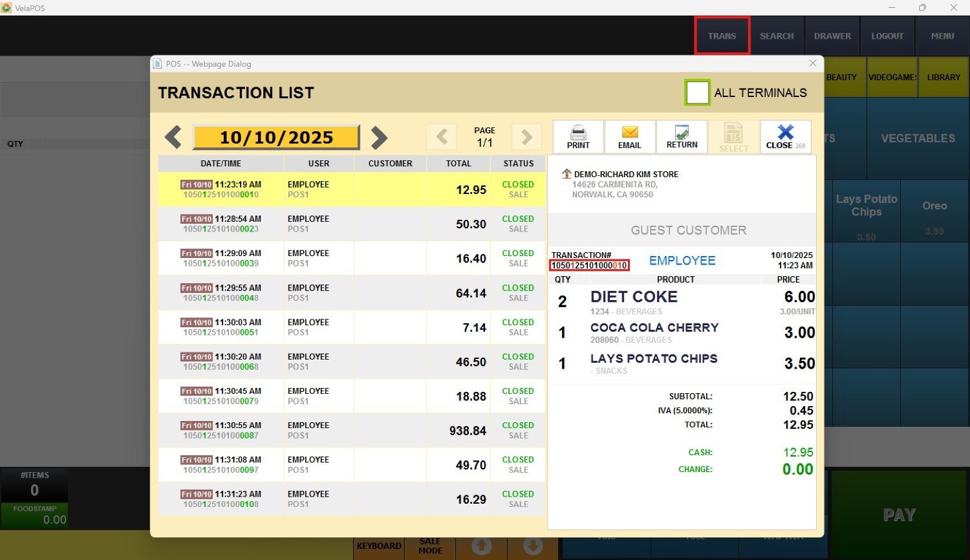
Task: Open the SEARCH menu in top bar
Action: [777, 36]
